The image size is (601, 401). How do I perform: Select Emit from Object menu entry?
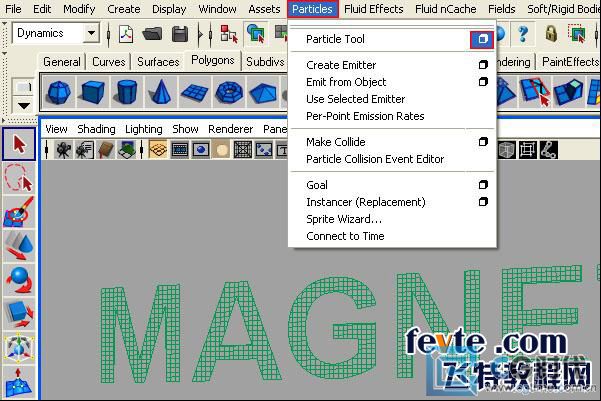(x=346, y=82)
